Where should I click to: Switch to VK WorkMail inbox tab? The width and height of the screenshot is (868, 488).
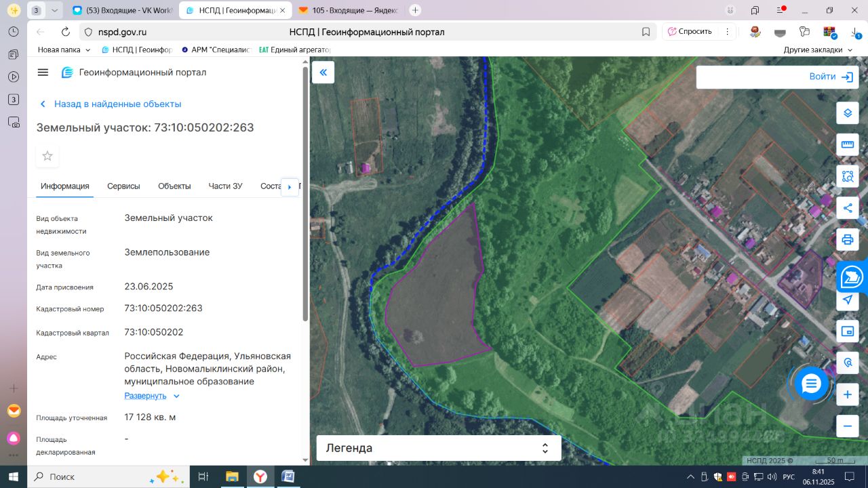click(122, 10)
